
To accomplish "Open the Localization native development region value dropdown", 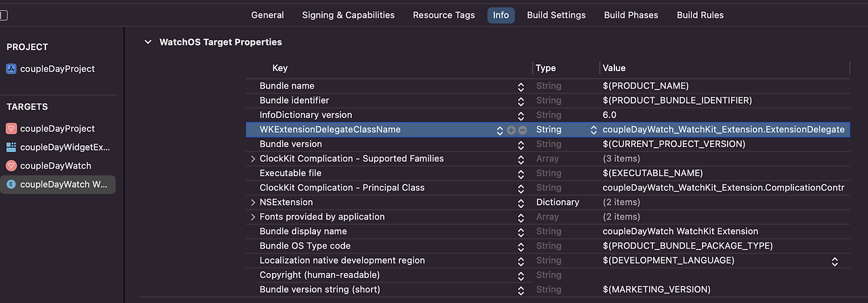I will point(835,261).
